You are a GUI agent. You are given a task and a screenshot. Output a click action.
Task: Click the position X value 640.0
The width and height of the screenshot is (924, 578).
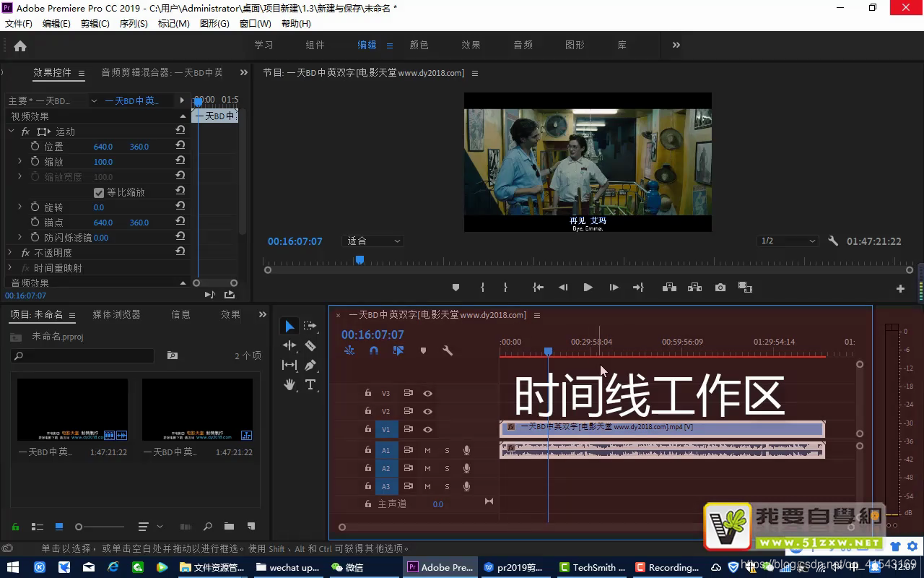coord(103,147)
